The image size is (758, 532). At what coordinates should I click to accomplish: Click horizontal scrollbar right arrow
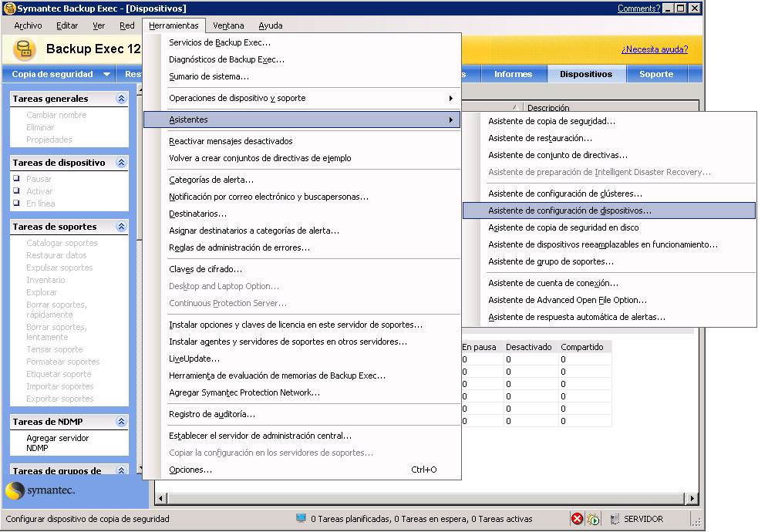click(692, 498)
